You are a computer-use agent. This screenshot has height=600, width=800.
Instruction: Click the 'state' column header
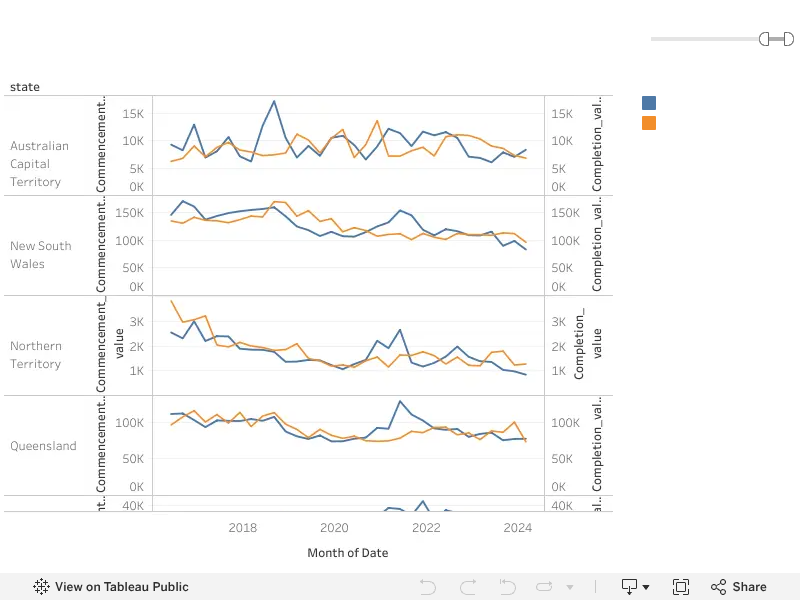coord(24,87)
